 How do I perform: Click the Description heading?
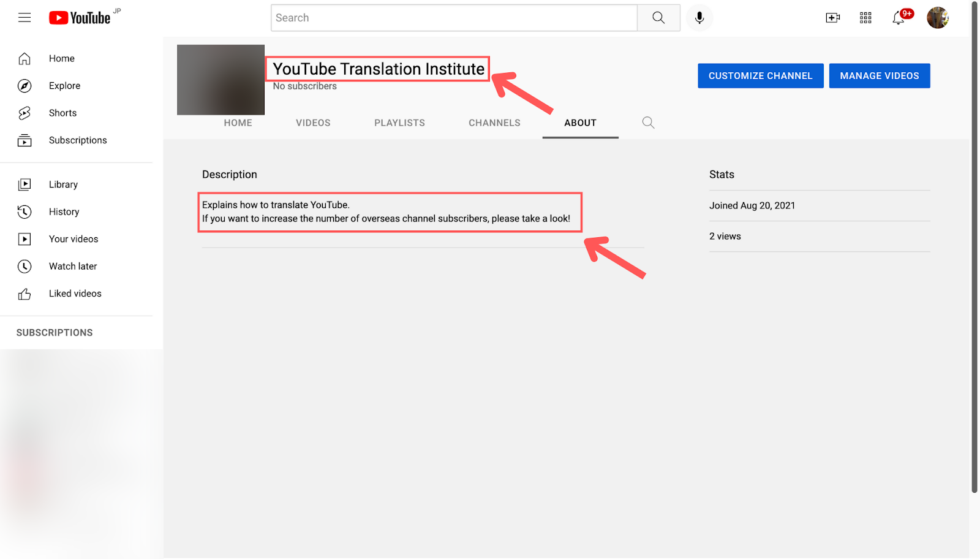[x=230, y=175]
